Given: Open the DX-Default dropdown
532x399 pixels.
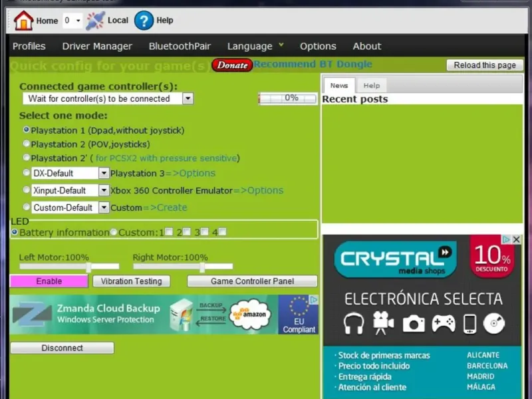Looking at the screenshot, I should [x=104, y=173].
